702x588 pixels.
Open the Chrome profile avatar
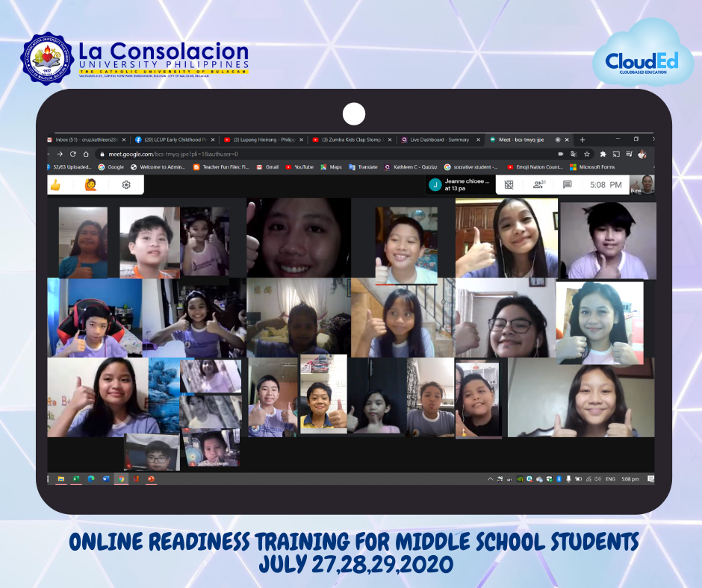(x=642, y=154)
